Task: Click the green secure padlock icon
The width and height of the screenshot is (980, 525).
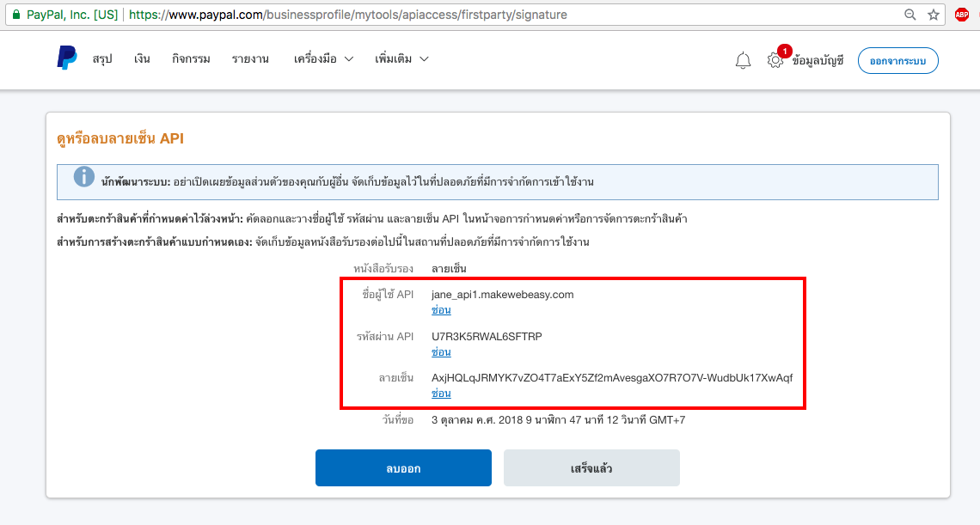Action: [15, 15]
